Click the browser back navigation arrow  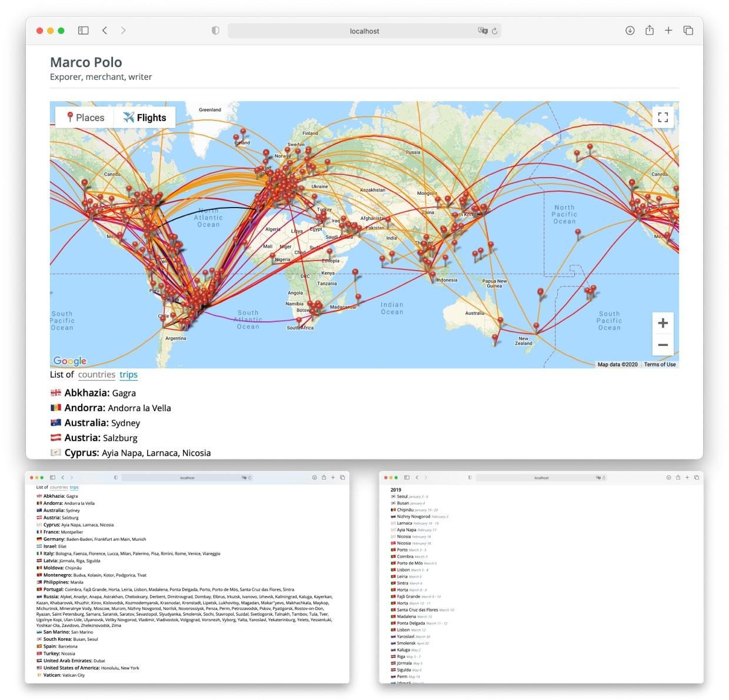click(x=105, y=30)
